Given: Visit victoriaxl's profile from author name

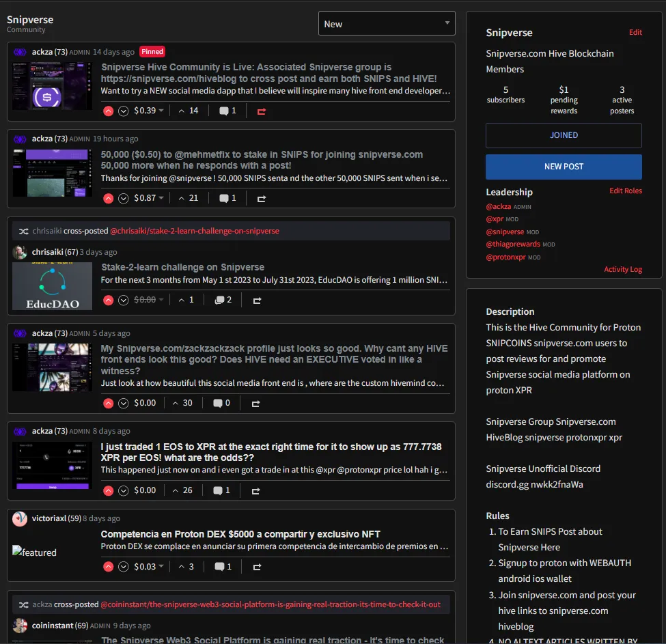Looking at the screenshot, I should click(x=49, y=518).
